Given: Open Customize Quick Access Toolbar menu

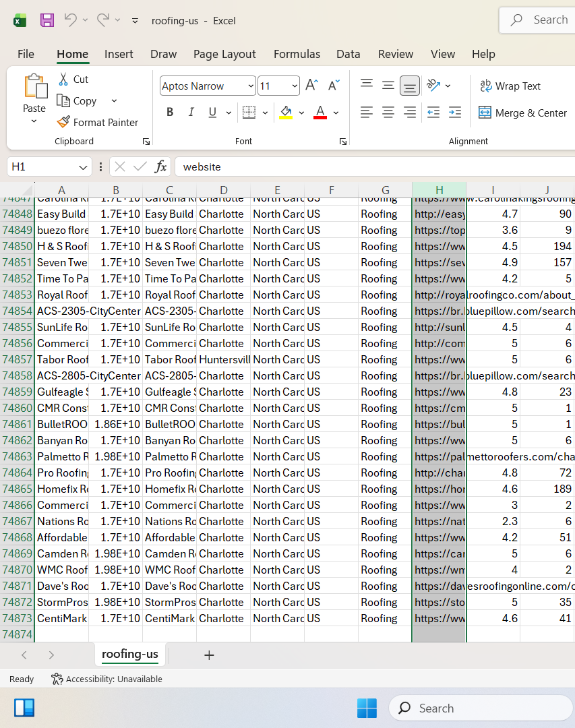Looking at the screenshot, I should point(135,21).
